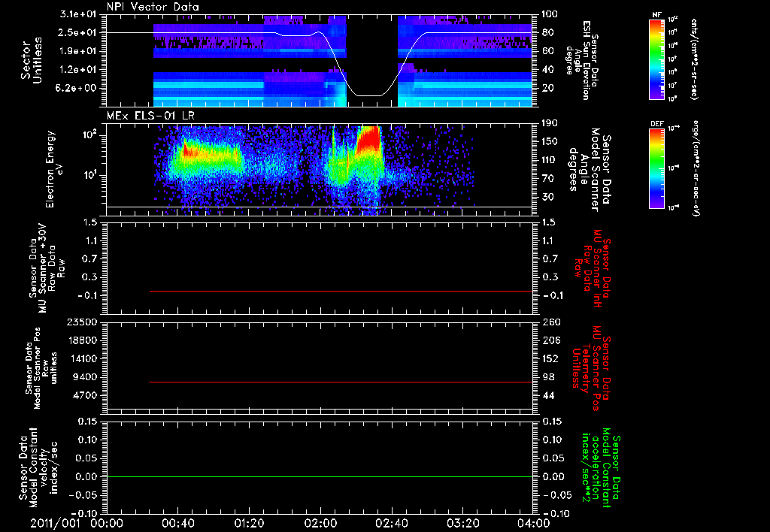
Task: Click the 'ESH Sun Elevation Angle' axis title
Action: coord(584,60)
